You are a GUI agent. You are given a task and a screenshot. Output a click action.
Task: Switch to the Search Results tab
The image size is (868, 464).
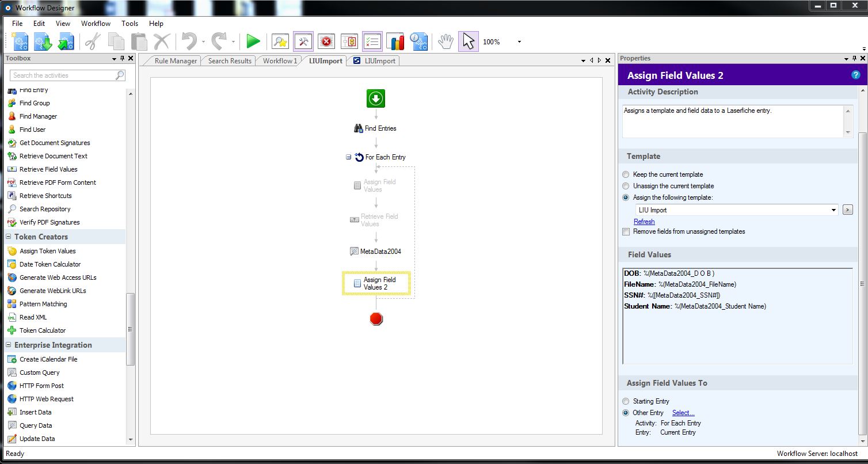pos(230,61)
